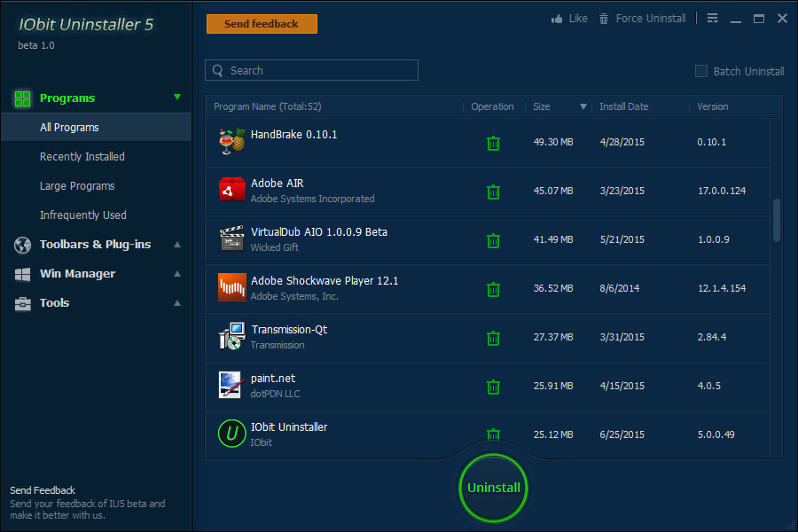Collapse the Programs section arrow
Image resolution: width=798 pixels, height=532 pixels.
click(x=177, y=97)
